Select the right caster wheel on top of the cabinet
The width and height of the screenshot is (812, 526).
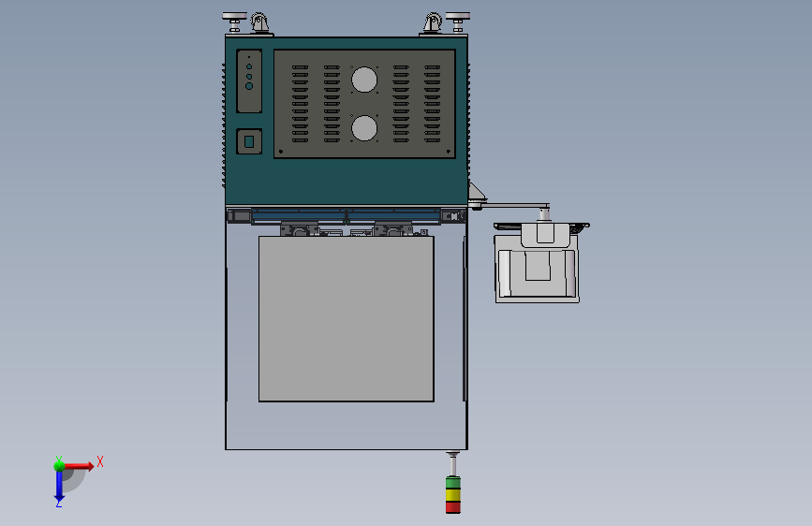click(x=433, y=23)
